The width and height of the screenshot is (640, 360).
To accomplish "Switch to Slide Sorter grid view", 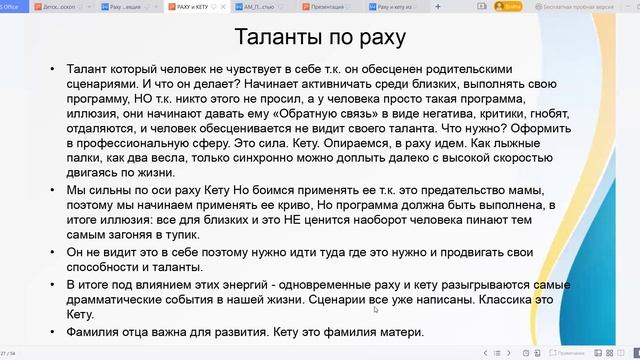I will (x=609, y=353).
